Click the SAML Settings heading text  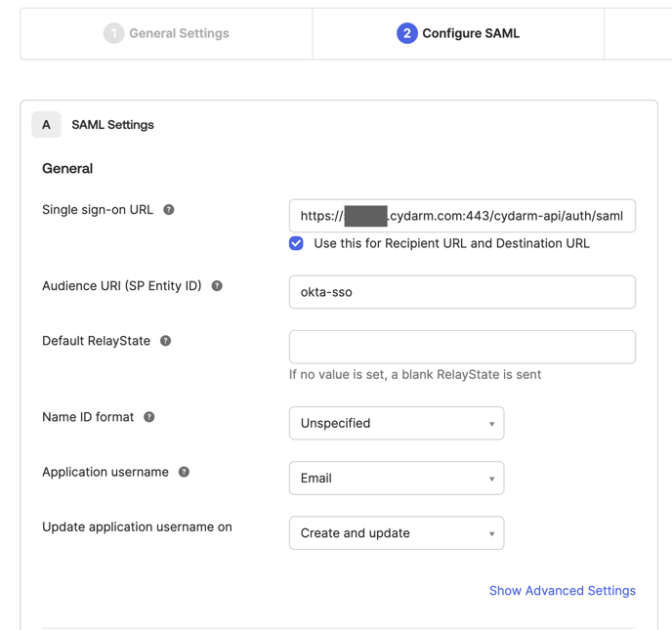click(x=112, y=125)
